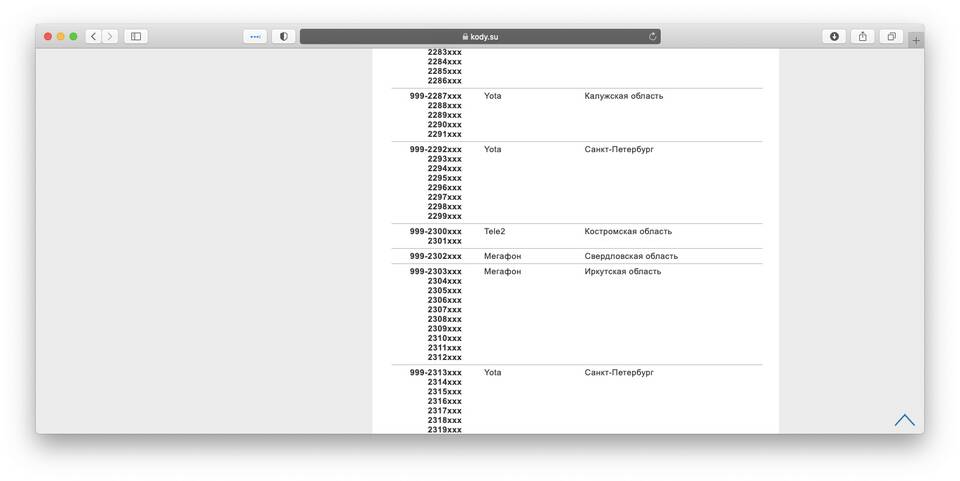This screenshot has width=960, height=481.
Task: Select the 2284xxx code
Action: (x=444, y=62)
